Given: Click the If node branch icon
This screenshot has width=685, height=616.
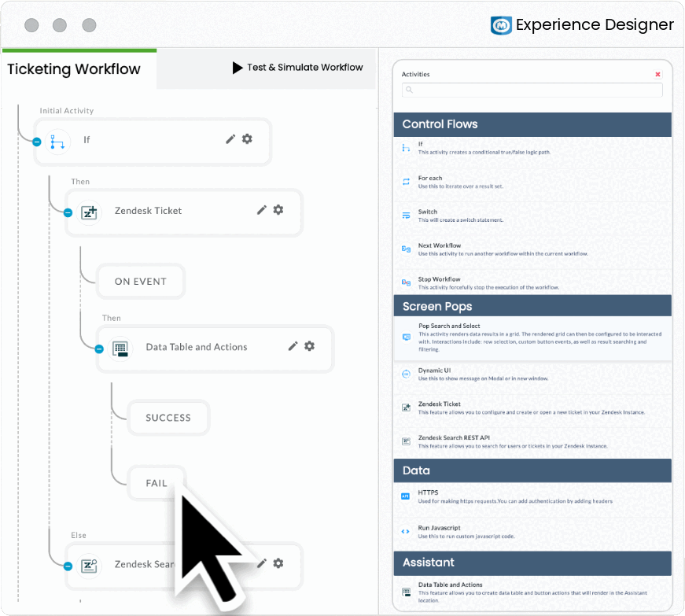Looking at the screenshot, I should click(x=57, y=142).
